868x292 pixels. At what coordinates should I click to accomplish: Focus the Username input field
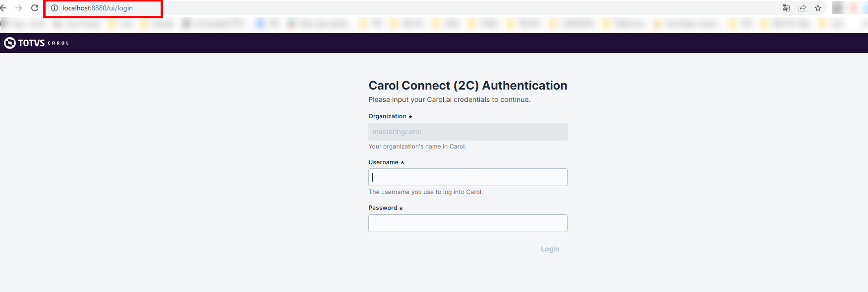(467, 177)
